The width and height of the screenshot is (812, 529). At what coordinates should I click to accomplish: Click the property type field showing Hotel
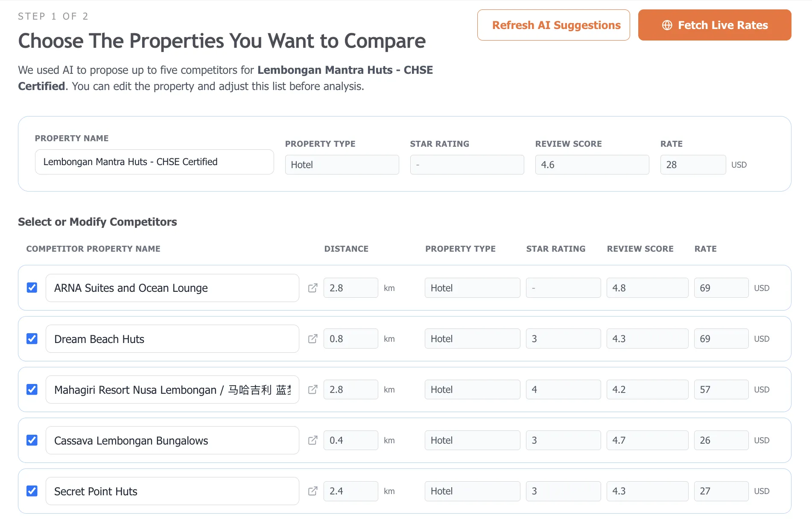(x=342, y=165)
